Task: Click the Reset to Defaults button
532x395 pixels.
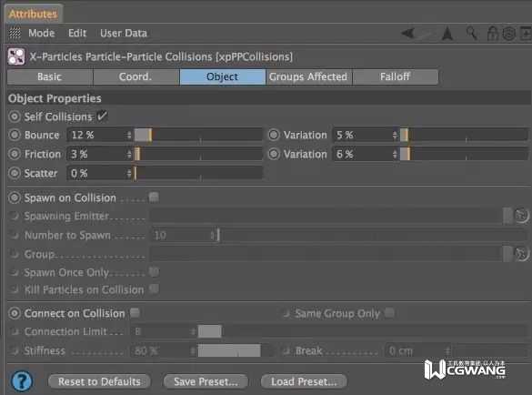Action: [x=99, y=381]
